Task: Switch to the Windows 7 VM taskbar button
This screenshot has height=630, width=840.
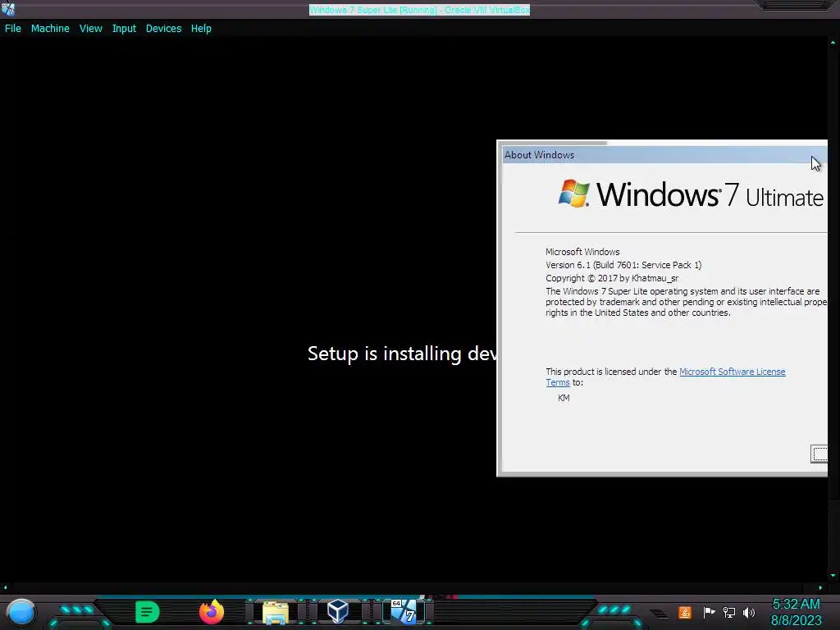Action: coord(404,612)
